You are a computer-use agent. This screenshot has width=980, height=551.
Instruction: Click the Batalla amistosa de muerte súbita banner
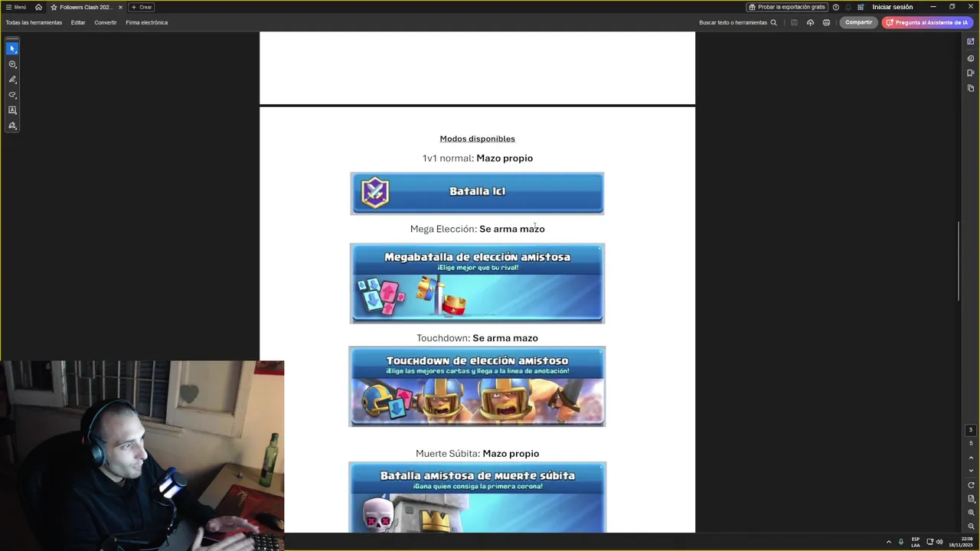477,497
